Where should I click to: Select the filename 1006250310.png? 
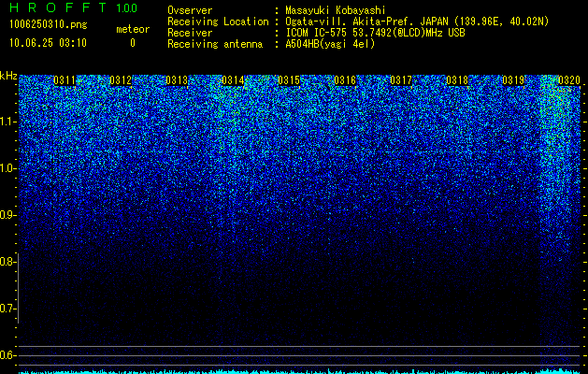pos(49,25)
